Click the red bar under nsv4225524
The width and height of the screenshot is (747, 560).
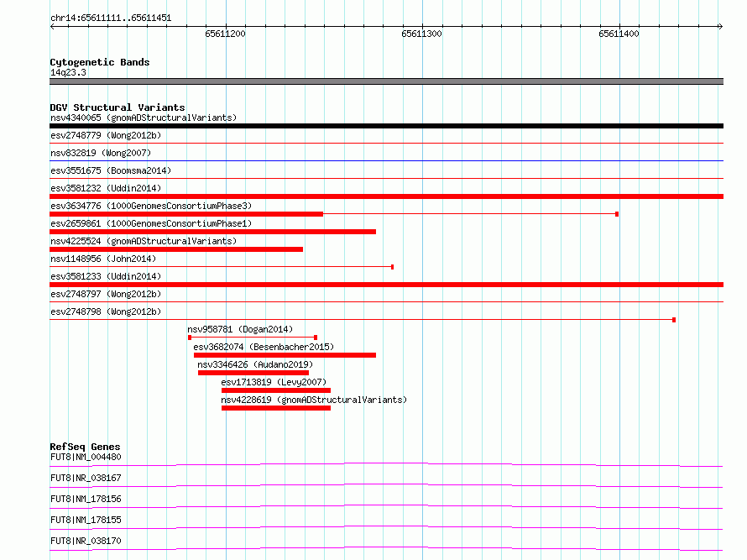tap(176, 249)
